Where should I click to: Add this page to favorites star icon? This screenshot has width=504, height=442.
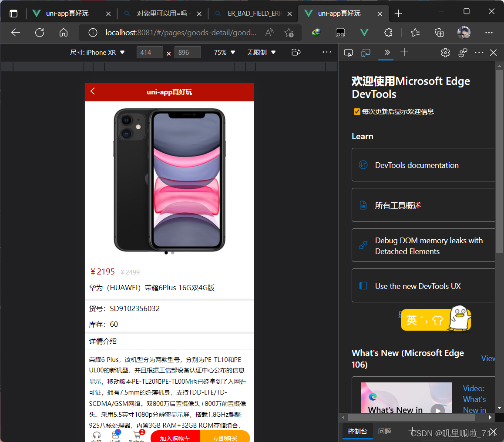tap(289, 33)
